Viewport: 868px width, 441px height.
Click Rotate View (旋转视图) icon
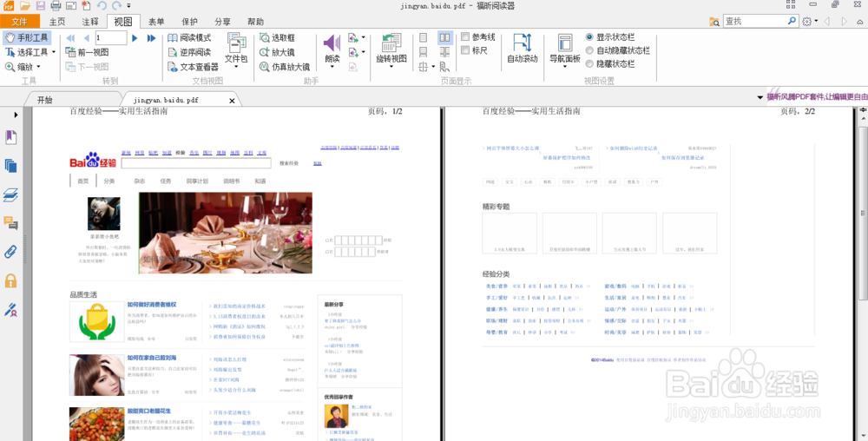[391, 43]
